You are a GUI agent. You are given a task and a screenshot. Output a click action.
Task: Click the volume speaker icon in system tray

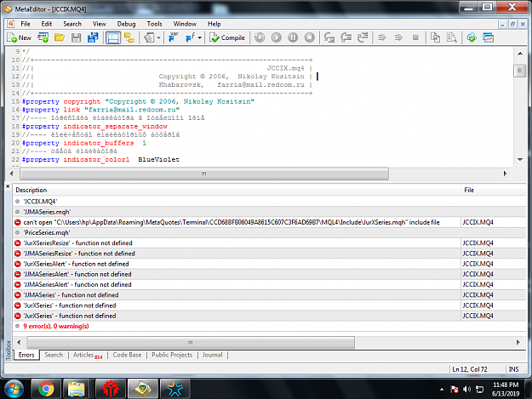[x=466, y=389]
